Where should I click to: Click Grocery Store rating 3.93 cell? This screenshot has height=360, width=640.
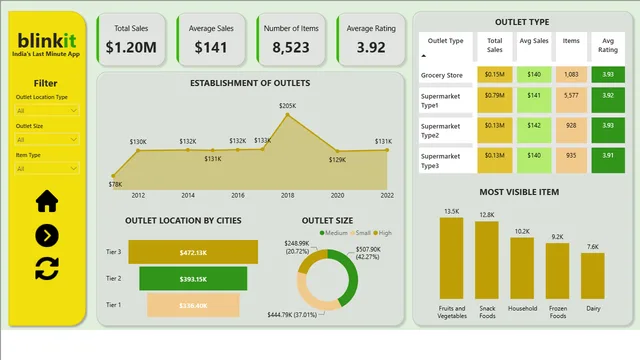point(608,75)
